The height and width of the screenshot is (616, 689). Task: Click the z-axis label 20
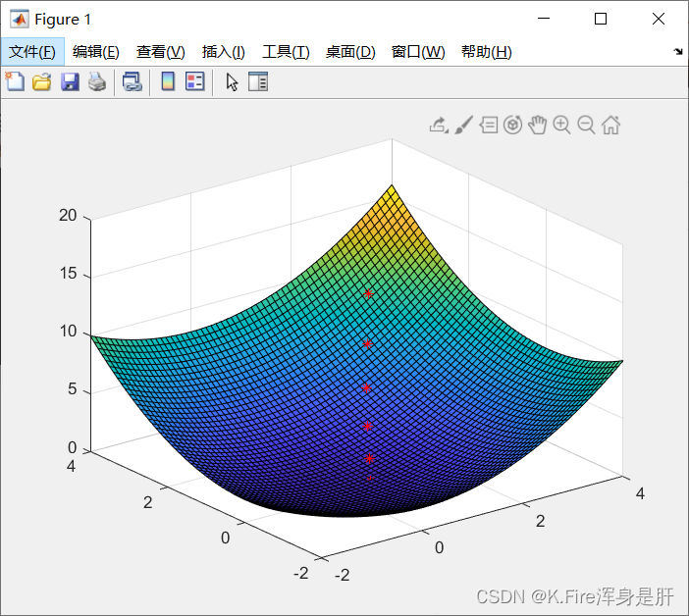[x=68, y=216]
